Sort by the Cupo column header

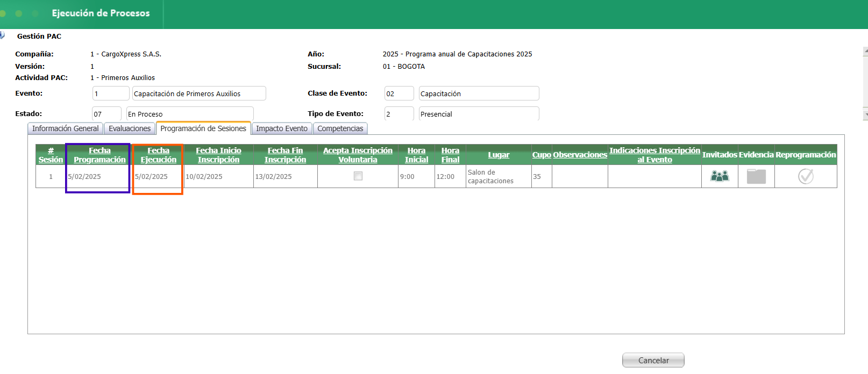542,155
